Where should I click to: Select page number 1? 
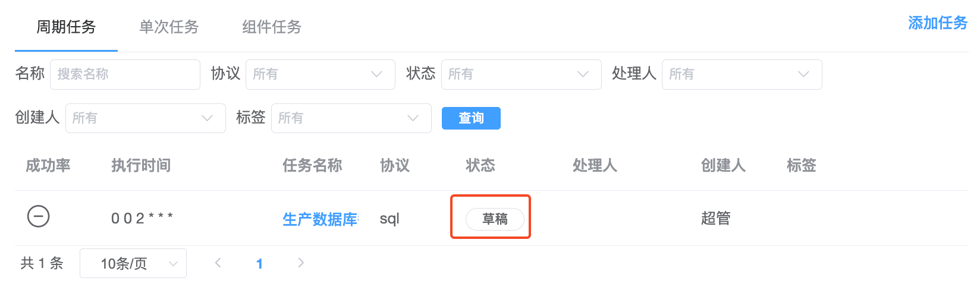pyautogui.click(x=259, y=263)
